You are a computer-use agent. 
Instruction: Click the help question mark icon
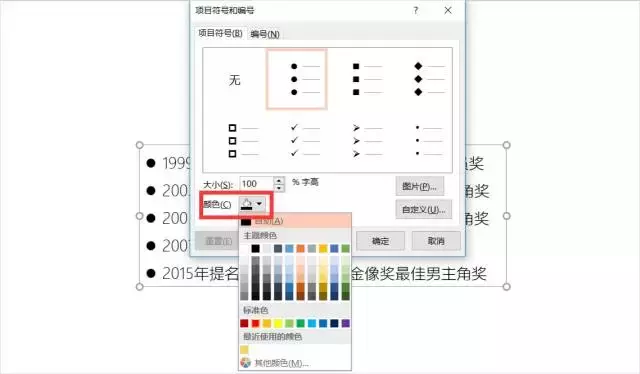tap(416, 11)
